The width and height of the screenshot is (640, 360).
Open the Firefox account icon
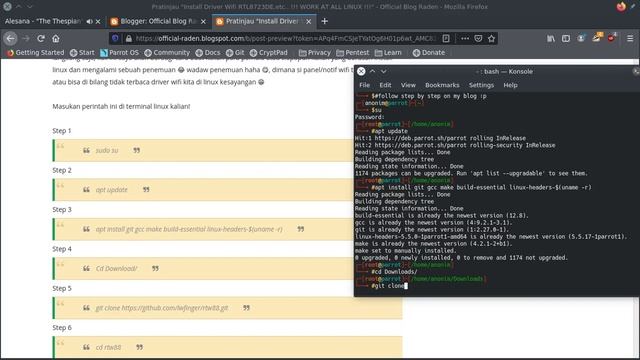pyautogui.click(x=581, y=38)
